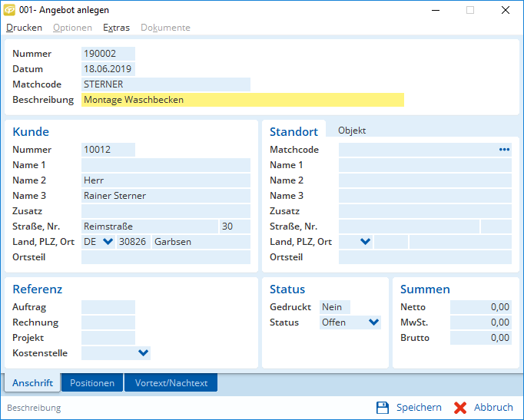Image resolution: width=524 pixels, height=420 pixels.
Task: Select the Anschrift tab
Action: point(32,383)
